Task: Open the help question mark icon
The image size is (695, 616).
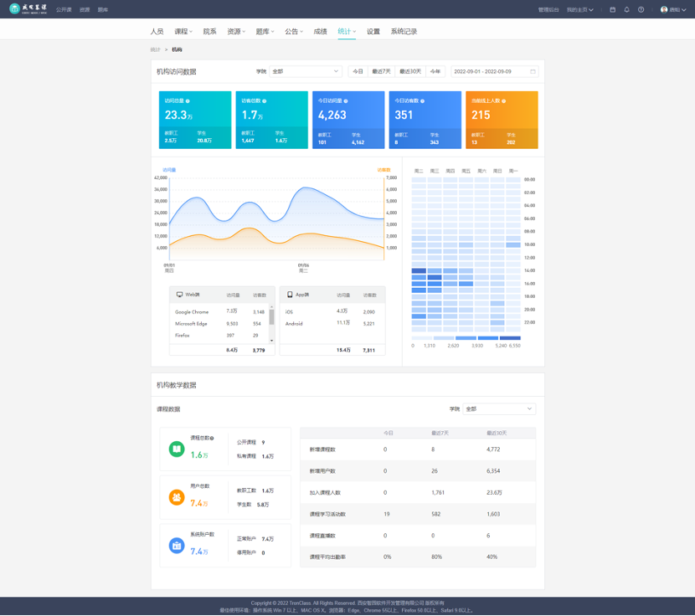Action: point(641,10)
